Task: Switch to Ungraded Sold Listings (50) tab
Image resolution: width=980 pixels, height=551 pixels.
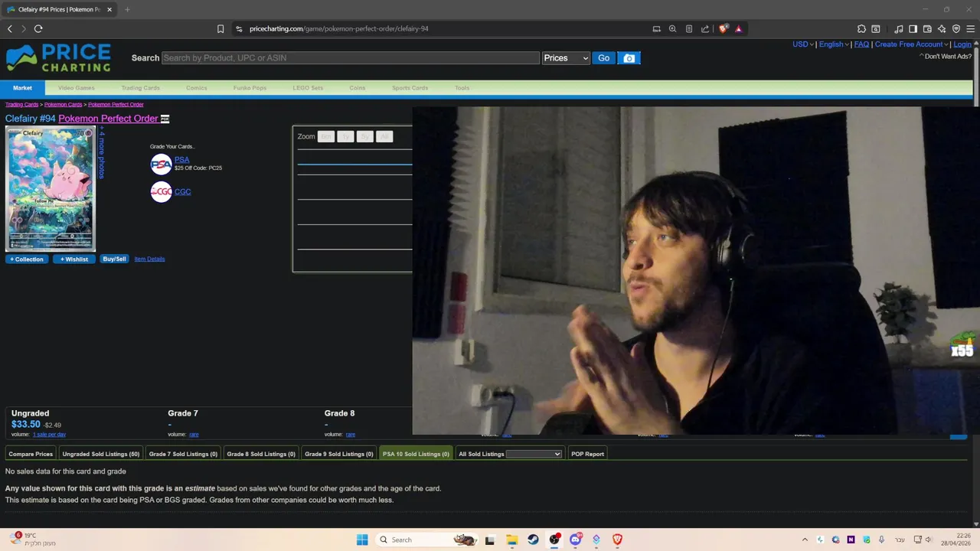Action: [101, 454]
